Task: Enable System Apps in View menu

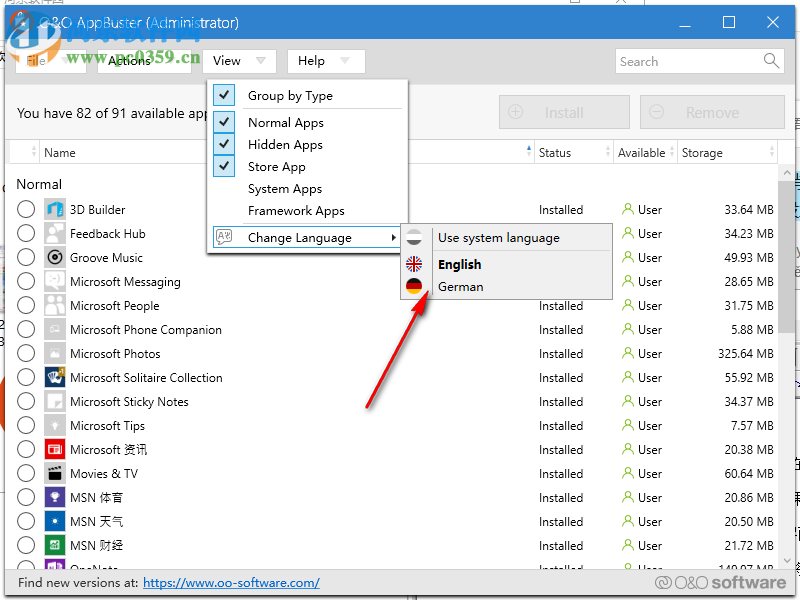Action: (x=284, y=189)
